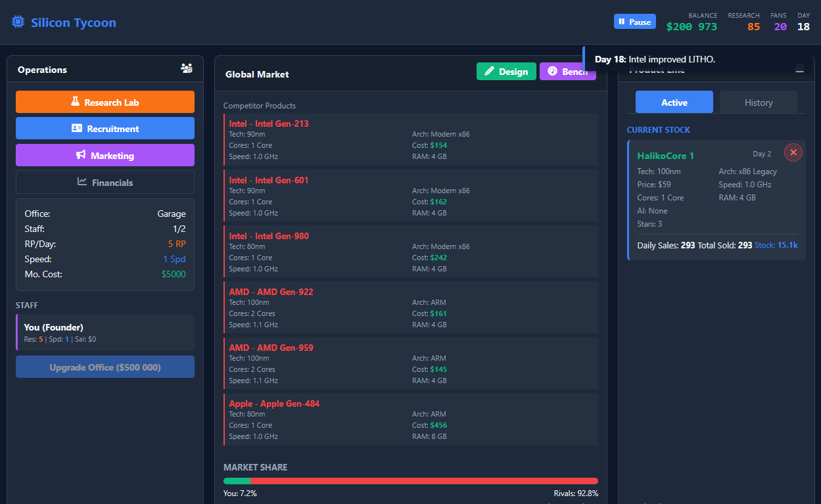Click the pencil icon on Design button

pos(489,72)
